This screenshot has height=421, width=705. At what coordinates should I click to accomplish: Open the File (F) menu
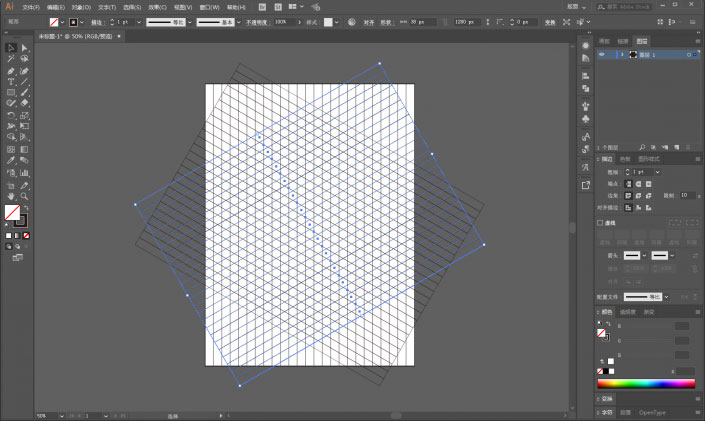coord(31,7)
